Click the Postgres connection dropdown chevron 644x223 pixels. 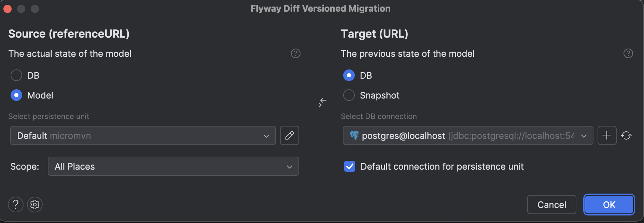(x=585, y=135)
